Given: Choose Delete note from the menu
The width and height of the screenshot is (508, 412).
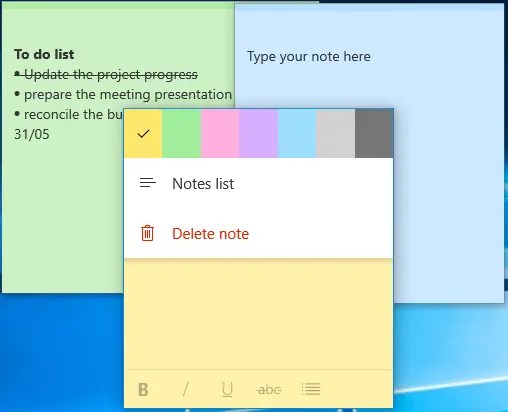Looking at the screenshot, I should pyautogui.click(x=259, y=233).
